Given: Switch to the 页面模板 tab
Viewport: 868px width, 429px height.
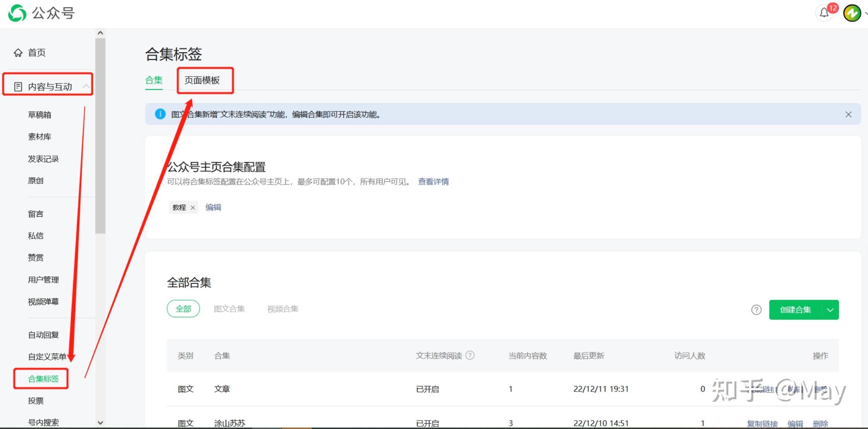Looking at the screenshot, I should [x=205, y=80].
